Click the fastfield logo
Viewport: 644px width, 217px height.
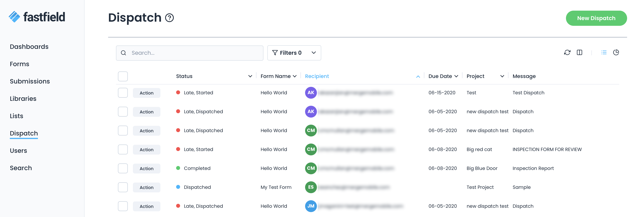click(x=37, y=17)
